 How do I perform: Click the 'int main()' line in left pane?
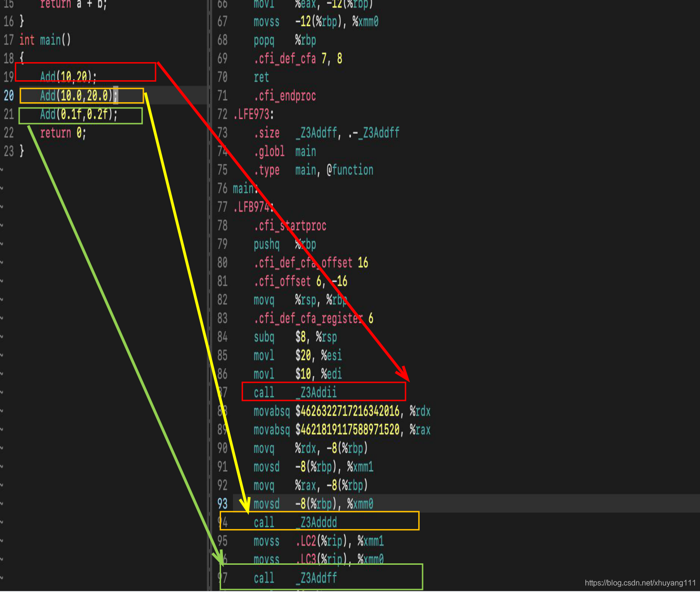coord(45,40)
